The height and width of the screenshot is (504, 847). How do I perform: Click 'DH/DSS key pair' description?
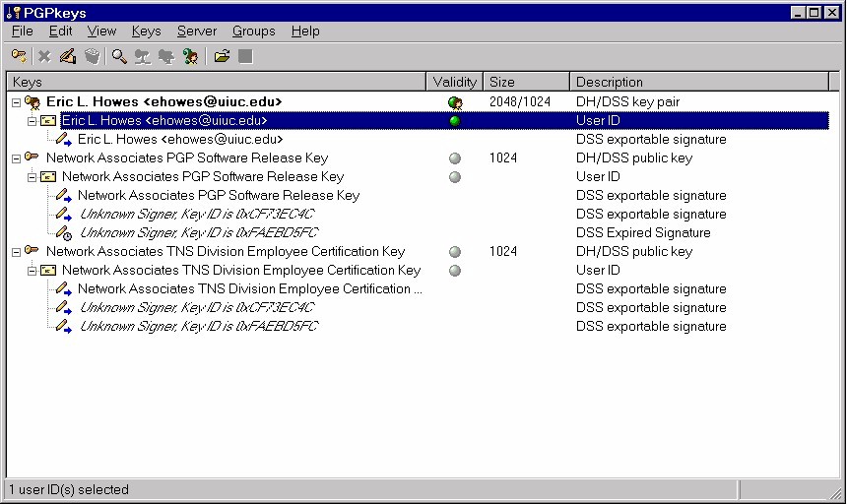627,102
